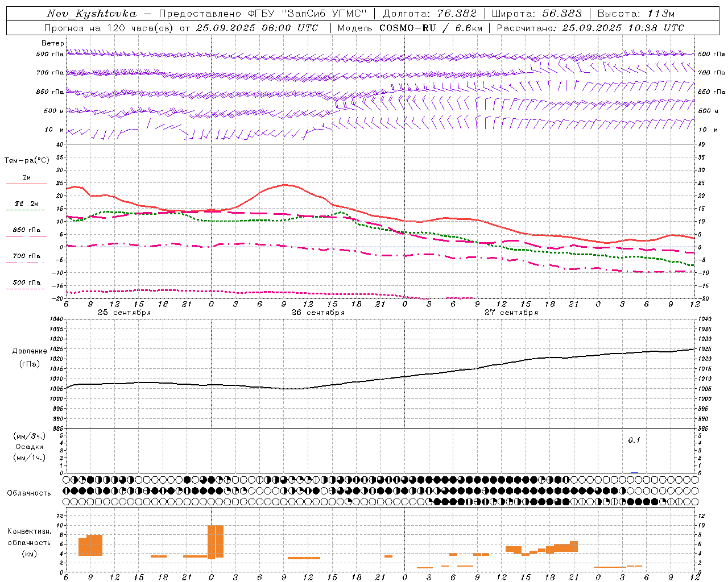Select the longitude value Долгота: 76.382
728x582 pixels.
click(430, 14)
